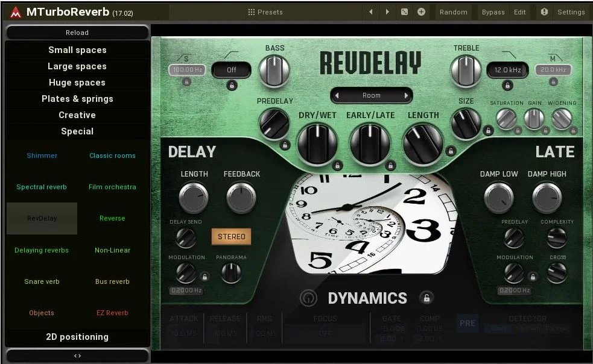Open the Presets menu
Image resolution: width=593 pixels, height=364 pixels.
pyautogui.click(x=265, y=12)
